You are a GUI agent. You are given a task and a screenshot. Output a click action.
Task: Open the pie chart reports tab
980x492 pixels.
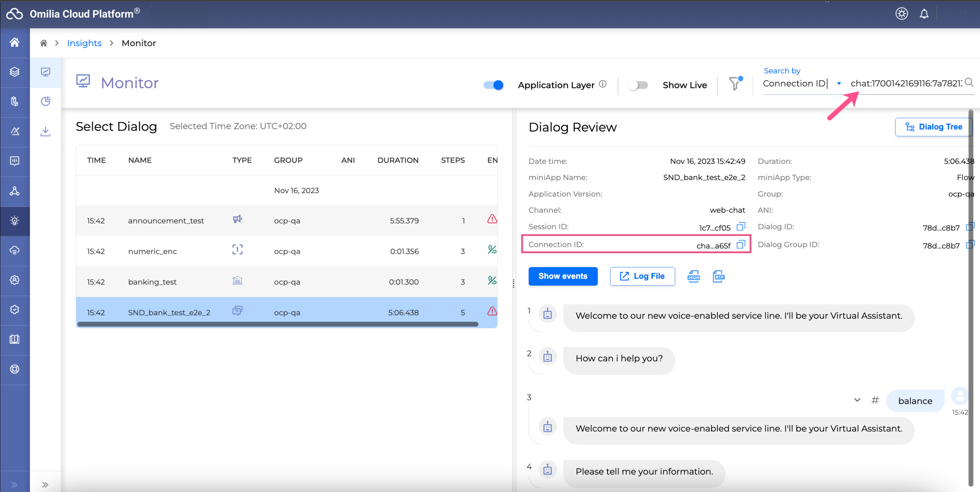click(45, 102)
